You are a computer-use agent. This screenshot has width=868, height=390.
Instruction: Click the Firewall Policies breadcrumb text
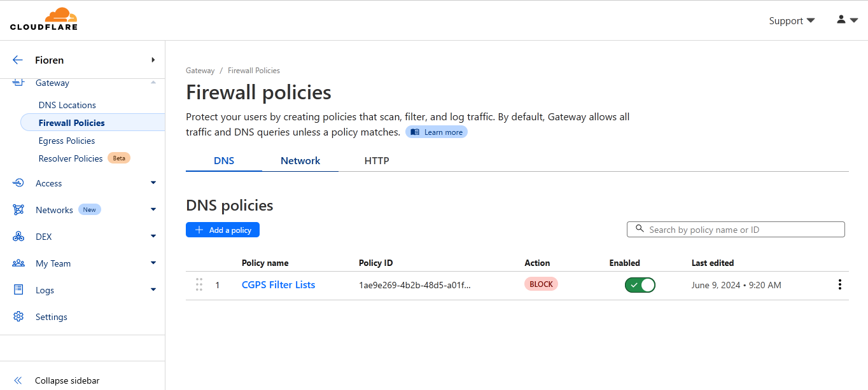(x=254, y=71)
